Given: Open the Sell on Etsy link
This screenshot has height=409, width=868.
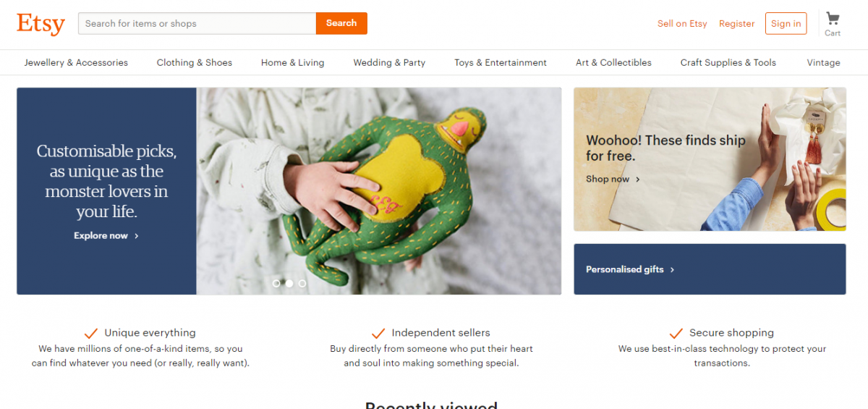Looking at the screenshot, I should tap(682, 24).
